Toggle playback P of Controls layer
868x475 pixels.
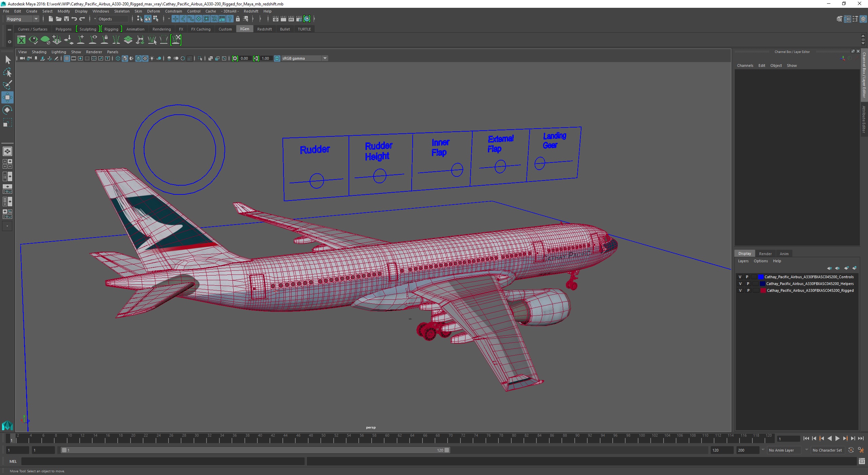click(747, 277)
